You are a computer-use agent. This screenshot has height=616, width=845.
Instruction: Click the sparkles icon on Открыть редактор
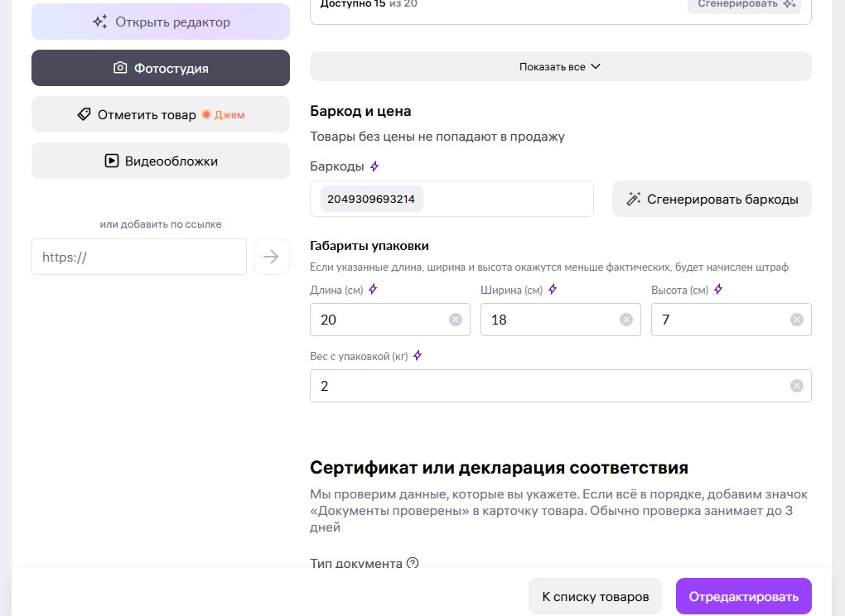(99, 20)
